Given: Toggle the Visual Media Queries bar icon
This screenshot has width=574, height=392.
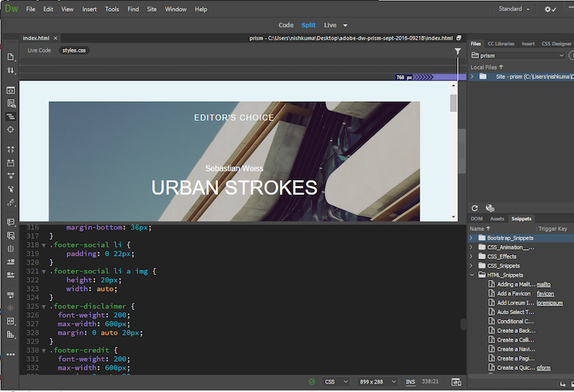Looking at the screenshot, I should tap(10, 116).
